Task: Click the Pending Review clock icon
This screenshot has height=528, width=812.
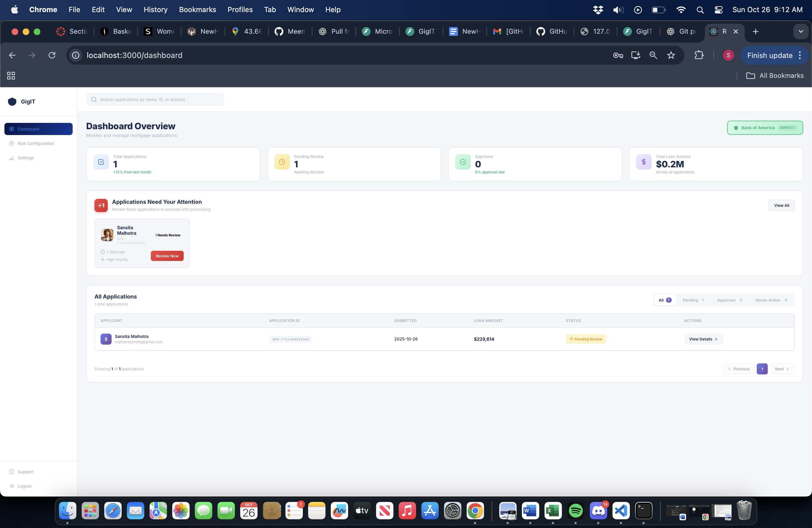Action: [282, 162]
